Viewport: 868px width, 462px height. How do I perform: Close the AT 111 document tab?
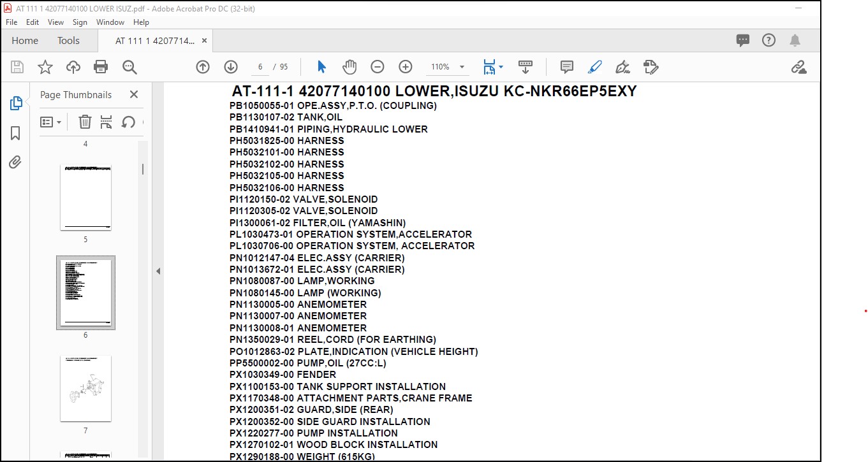tap(204, 40)
